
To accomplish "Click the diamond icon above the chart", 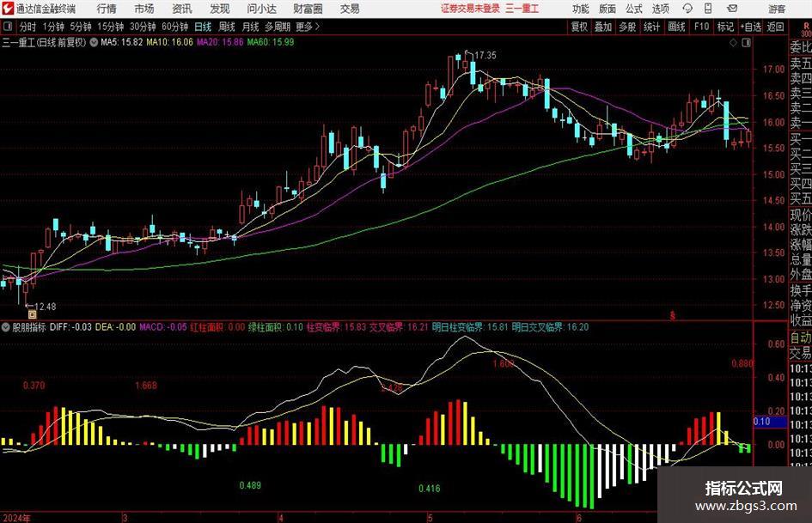I will click(733, 42).
